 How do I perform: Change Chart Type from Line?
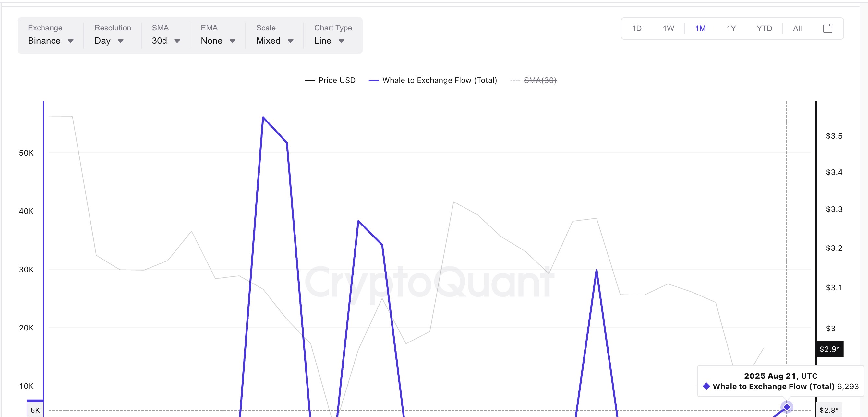(x=333, y=35)
